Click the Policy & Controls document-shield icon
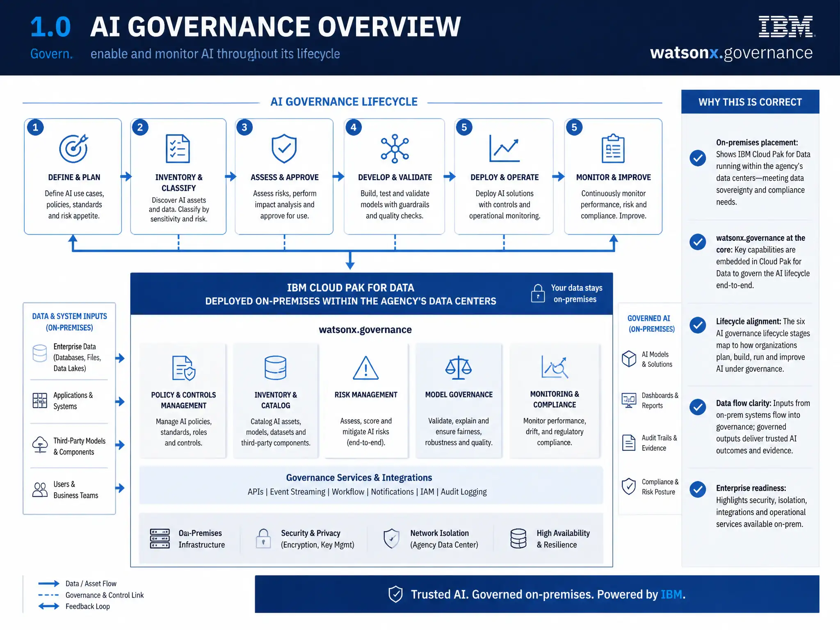This screenshot has width=840, height=630. tap(183, 368)
